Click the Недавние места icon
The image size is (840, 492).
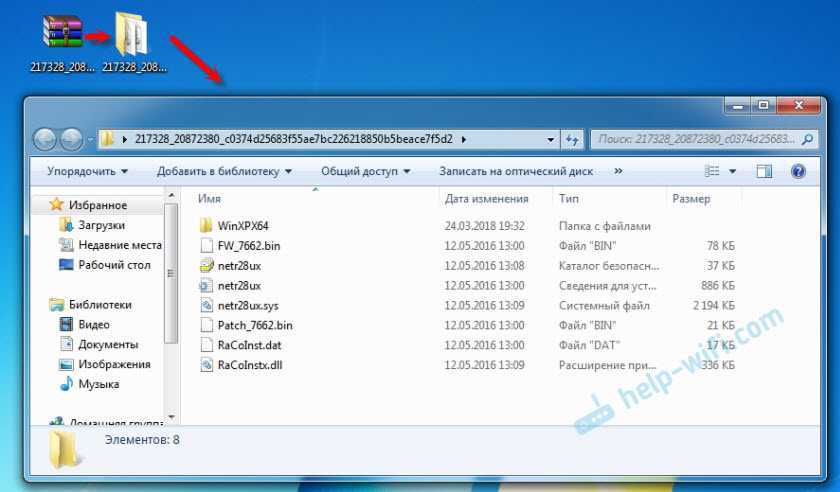66,245
